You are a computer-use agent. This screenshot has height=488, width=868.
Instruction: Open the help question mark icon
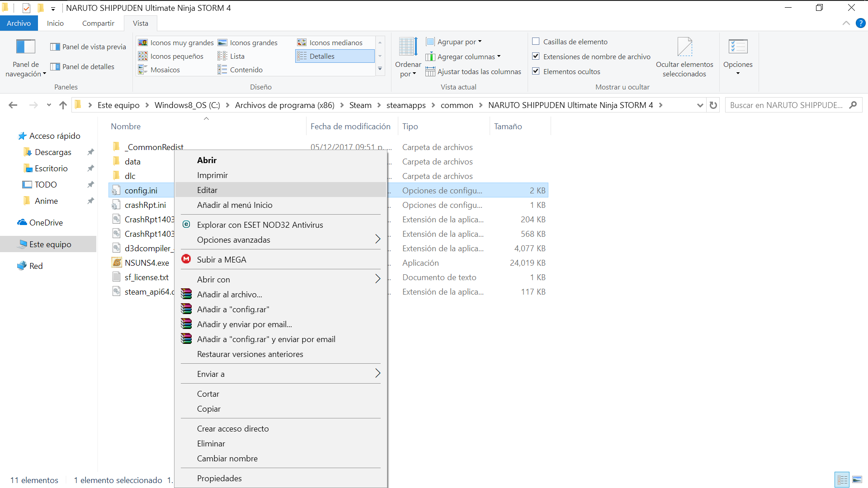tap(861, 23)
